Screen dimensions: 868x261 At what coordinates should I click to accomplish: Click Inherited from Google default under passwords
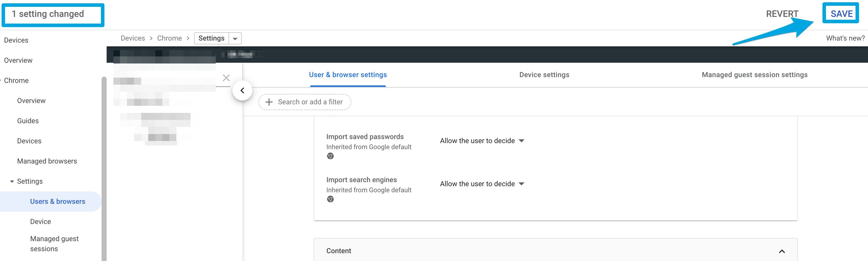(369, 147)
